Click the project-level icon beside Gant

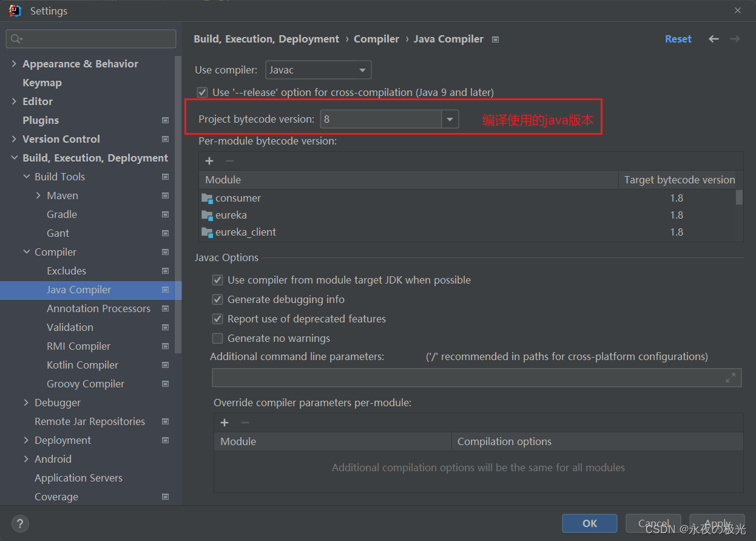(x=165, y=233)
